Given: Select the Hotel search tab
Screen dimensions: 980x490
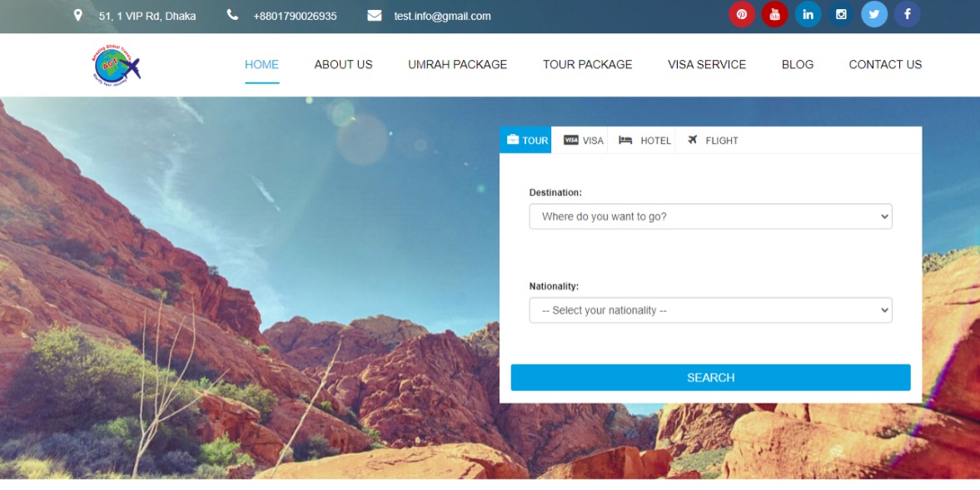Looking at the screenshot, I should click(x=644, y=141).
